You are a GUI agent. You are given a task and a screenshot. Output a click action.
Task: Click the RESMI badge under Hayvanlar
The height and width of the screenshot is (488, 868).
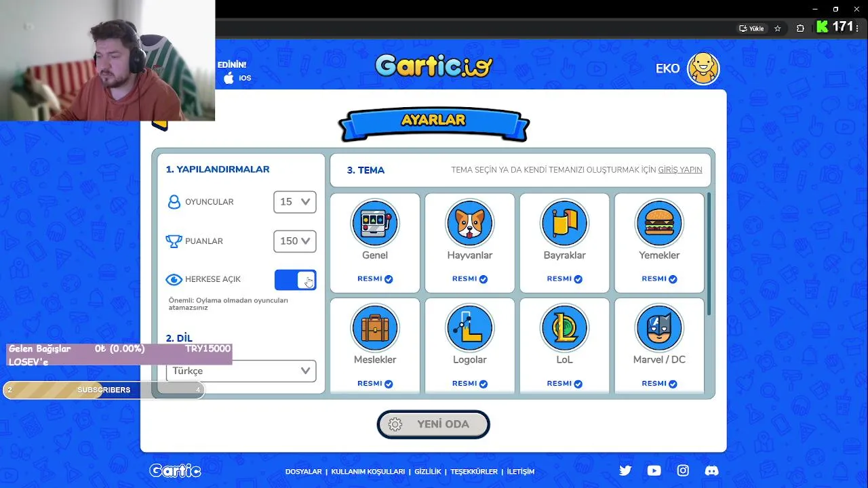point(470,279)
